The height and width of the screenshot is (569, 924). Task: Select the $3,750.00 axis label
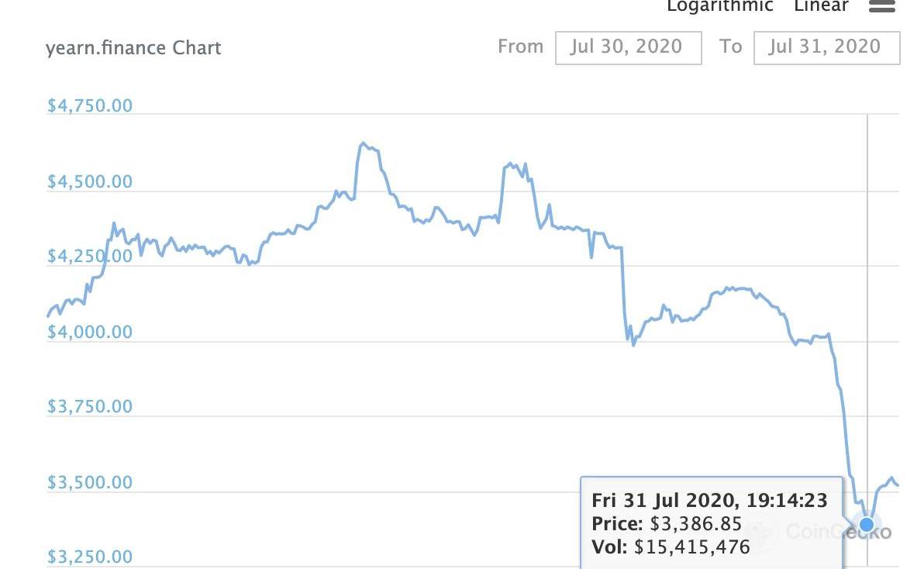coord(90,406)
